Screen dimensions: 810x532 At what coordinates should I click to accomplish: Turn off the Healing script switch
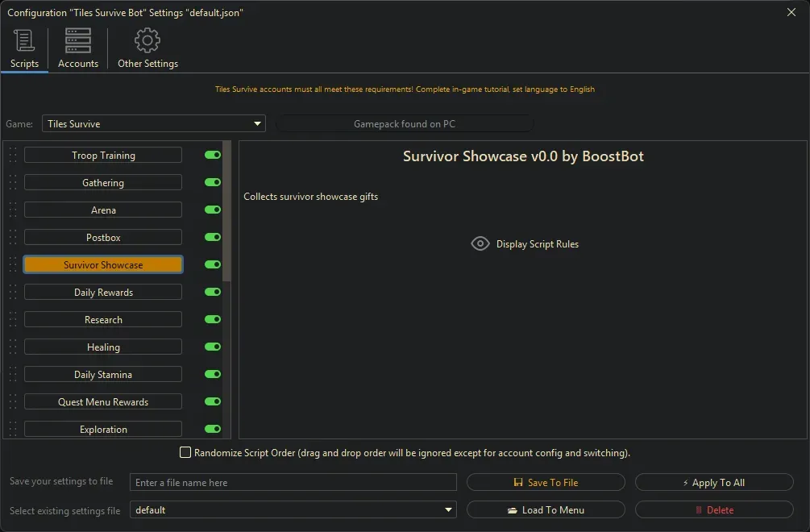[x=213, y=347]
